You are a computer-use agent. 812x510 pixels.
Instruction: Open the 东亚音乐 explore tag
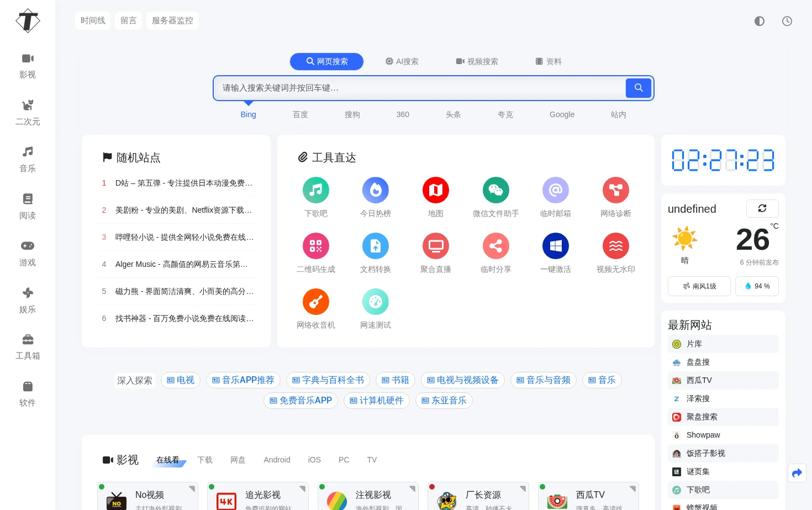click(444, 401)
